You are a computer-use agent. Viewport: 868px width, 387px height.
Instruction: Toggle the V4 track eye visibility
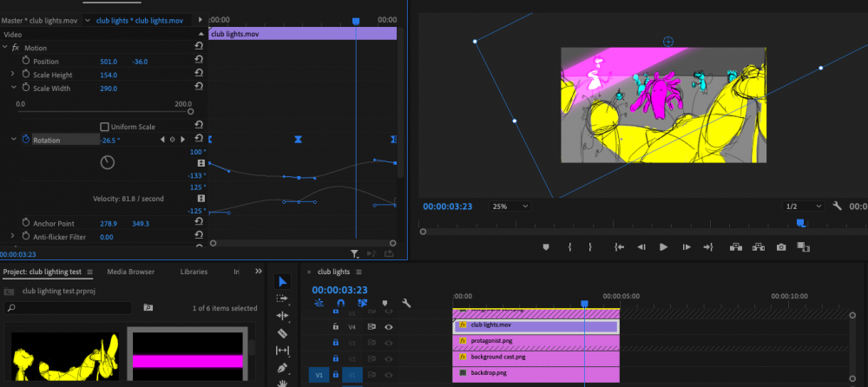(389, 327)
